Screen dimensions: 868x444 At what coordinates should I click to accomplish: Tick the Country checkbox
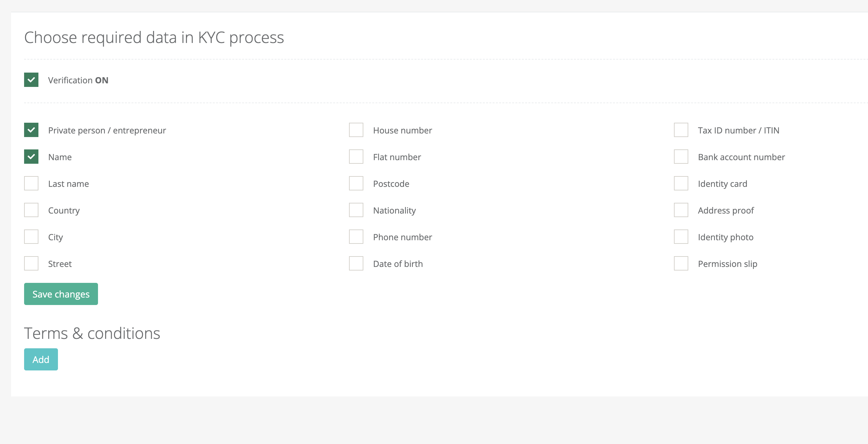tap(31, 210)
